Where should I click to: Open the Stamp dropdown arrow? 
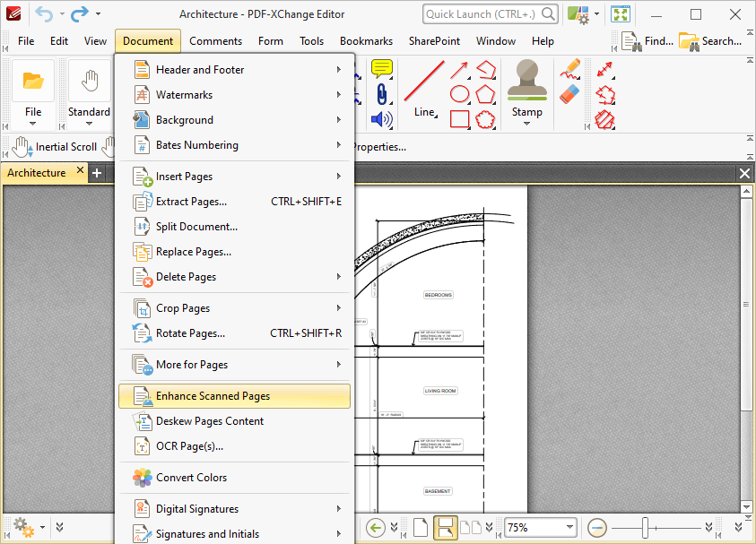[527, 122]
